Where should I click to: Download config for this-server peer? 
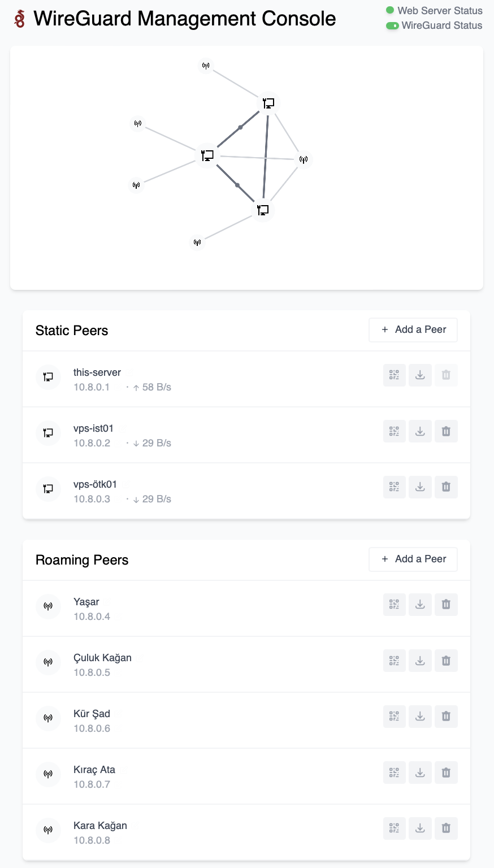[x=420, y=375]
